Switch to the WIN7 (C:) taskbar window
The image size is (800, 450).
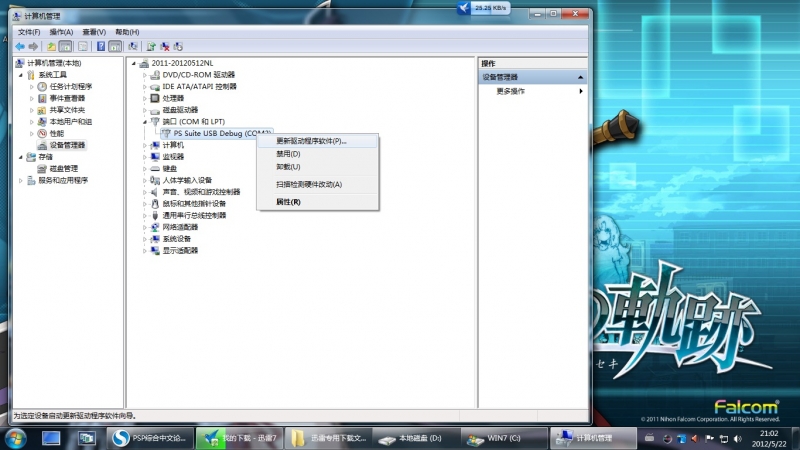[505, 438]
